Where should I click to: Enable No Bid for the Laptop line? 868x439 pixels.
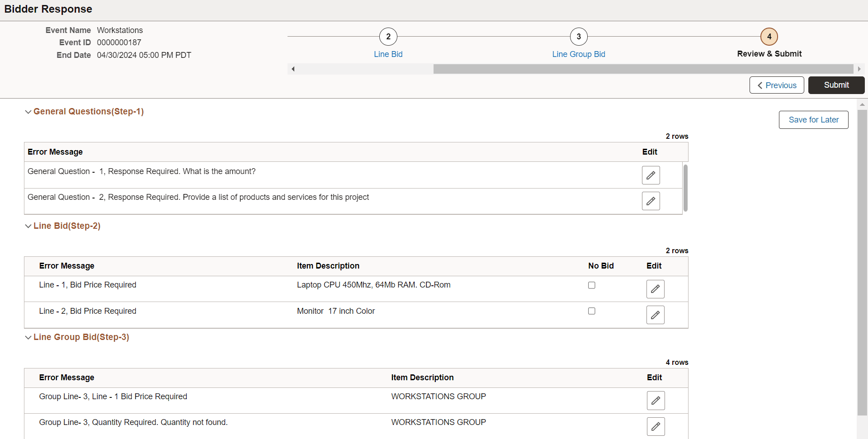click(591, 285)
